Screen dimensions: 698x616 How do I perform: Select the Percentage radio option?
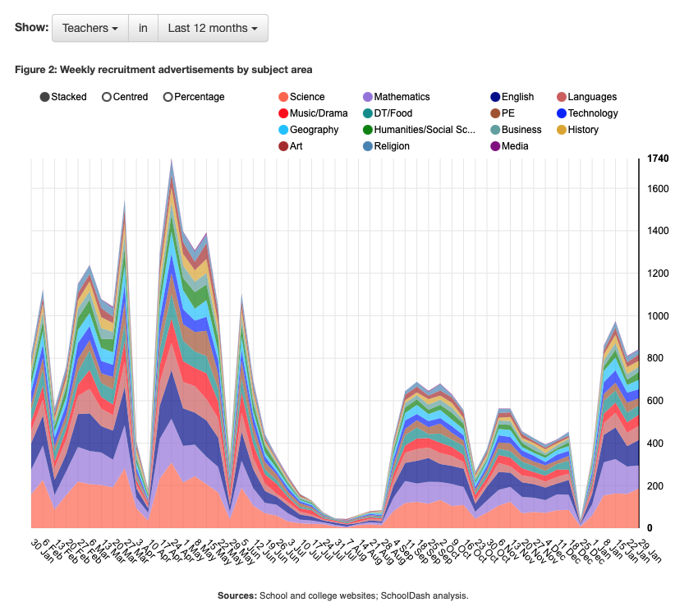point(168,97)
